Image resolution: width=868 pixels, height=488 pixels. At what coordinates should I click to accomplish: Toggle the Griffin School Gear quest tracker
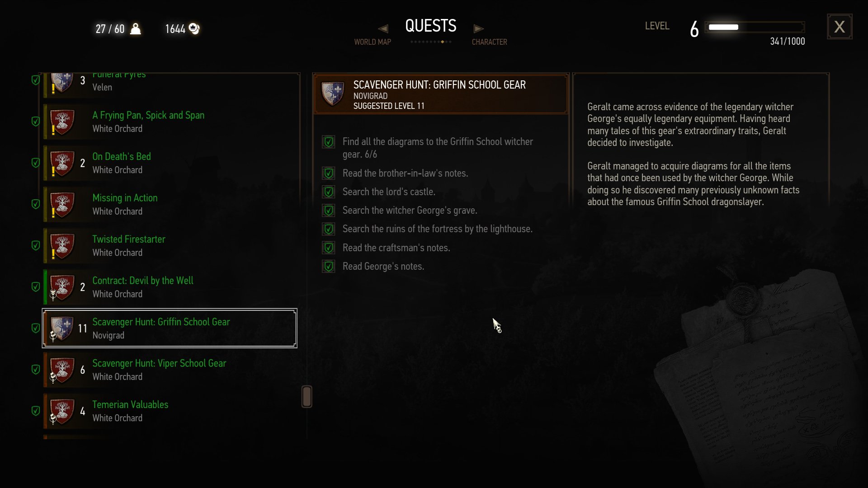[35, 328]
